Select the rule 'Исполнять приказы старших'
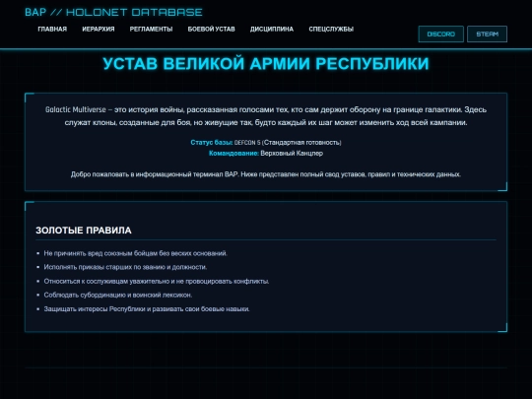 (x=125, y=267)
